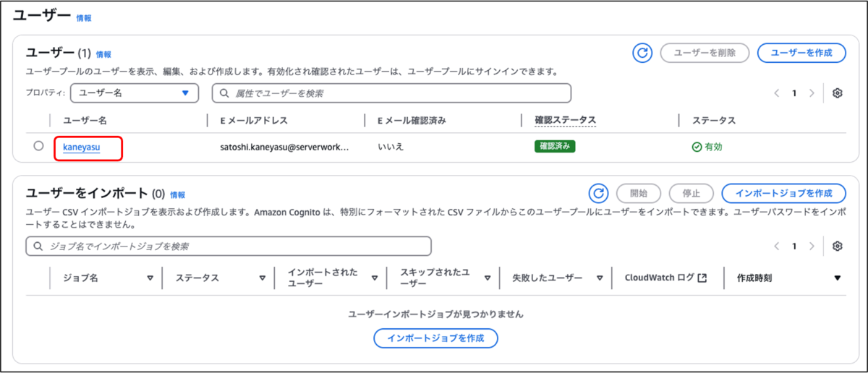Screen dimensions: 868x373
Task: Sort by 失敗したユーザー column
Action: pos(600,278)
